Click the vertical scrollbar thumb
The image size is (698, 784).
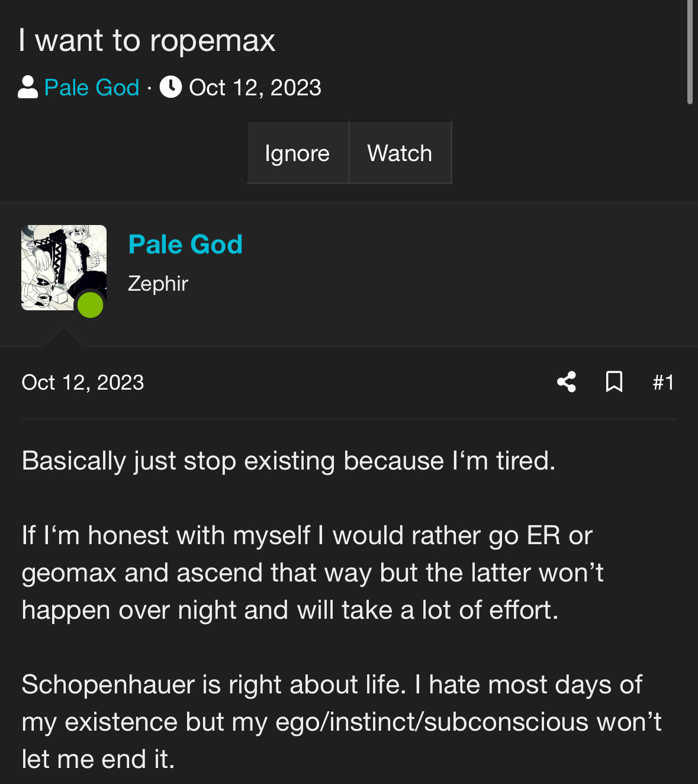690,52
